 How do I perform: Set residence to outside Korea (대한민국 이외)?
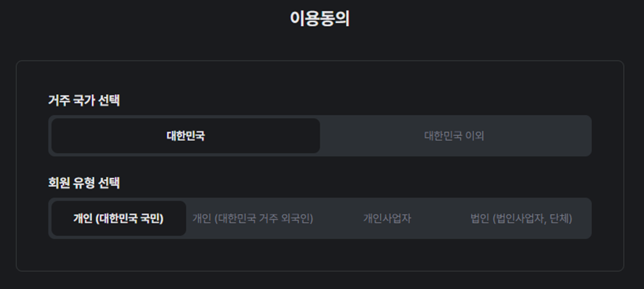pyautogui.click(x=454, y=136)
